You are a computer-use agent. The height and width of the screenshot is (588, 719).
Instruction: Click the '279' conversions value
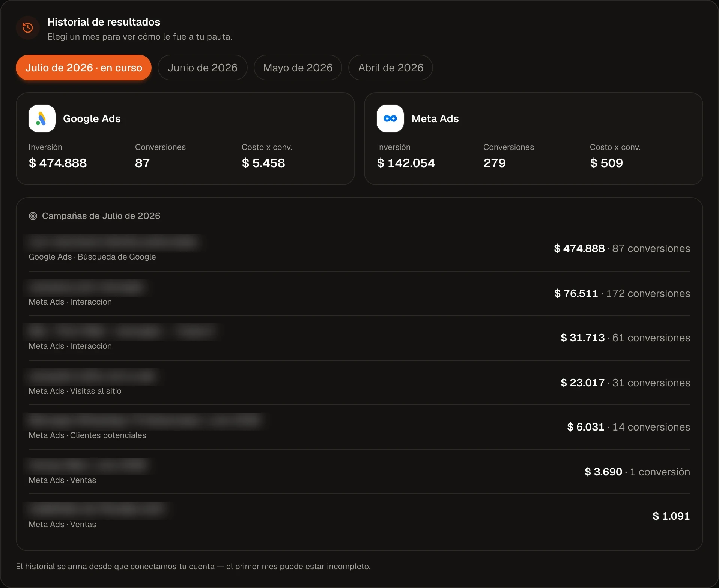495,163
